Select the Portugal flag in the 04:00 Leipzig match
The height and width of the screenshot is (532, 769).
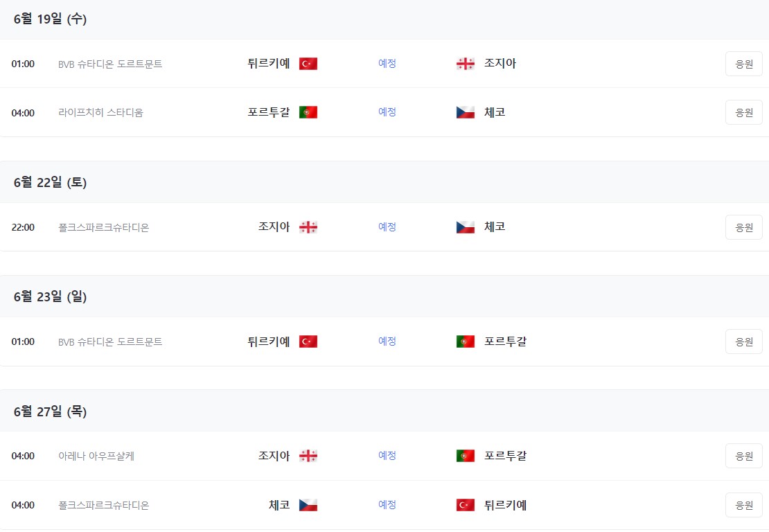pyautogui.click(x=307, y=112)
